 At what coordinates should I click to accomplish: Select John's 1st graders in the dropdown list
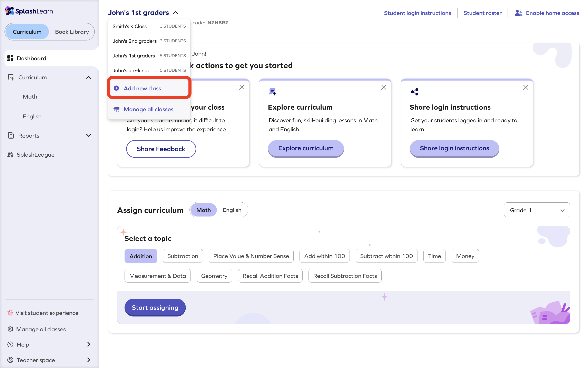pos(149,56)
